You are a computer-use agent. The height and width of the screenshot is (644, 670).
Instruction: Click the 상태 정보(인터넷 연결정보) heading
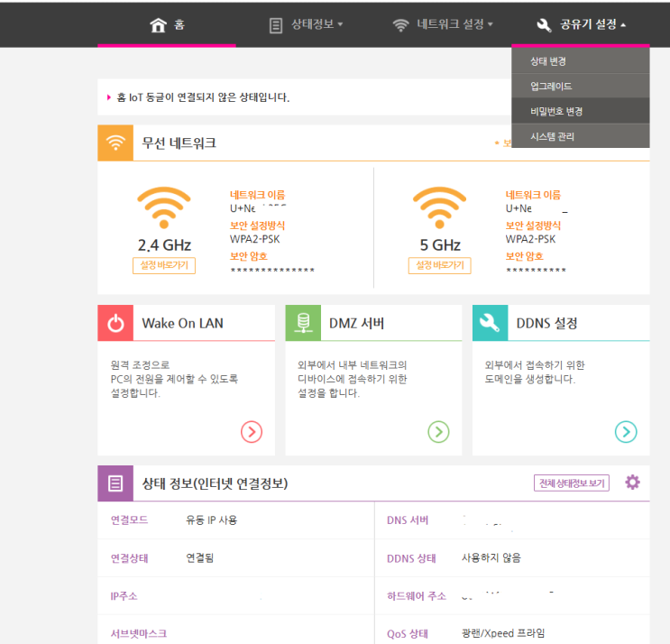(x=215, y=483)
